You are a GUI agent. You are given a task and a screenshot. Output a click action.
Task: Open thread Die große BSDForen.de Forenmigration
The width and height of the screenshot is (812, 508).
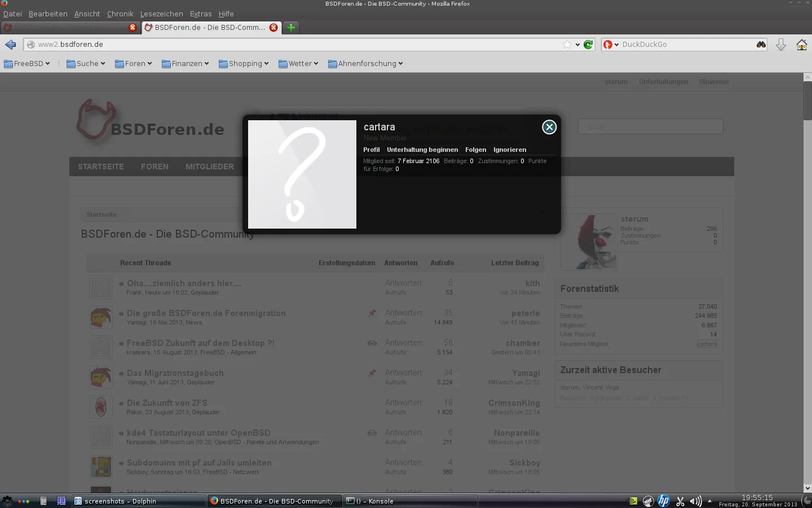[x=206, y=313]
